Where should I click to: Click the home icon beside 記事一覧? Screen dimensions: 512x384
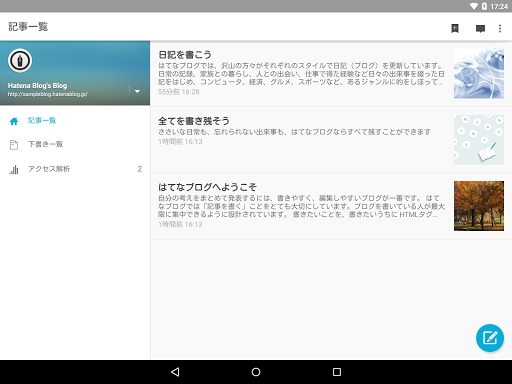tap(14, 121)
